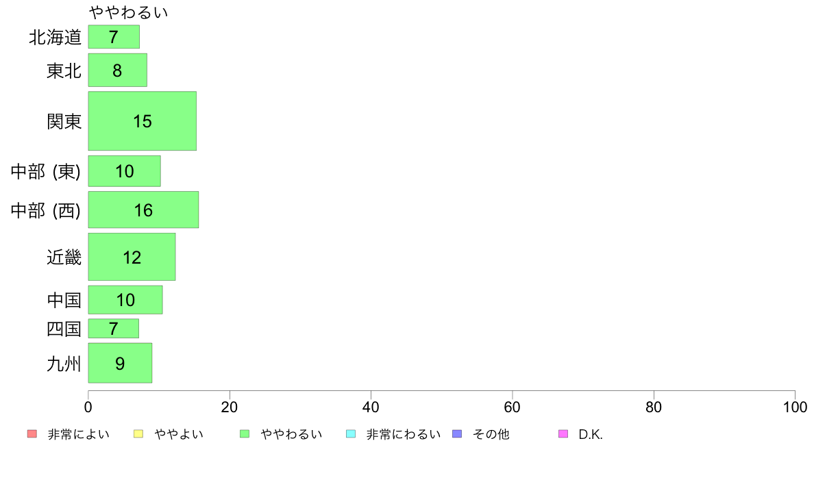Click the blue その他 legend swatch

457,434
